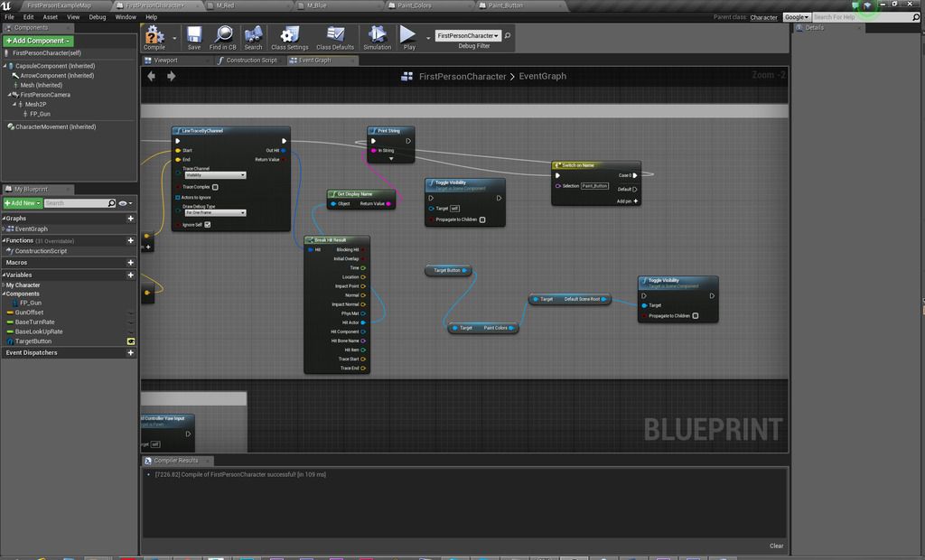Collapse the CapsuleComponent tree node
Image resolution: width=925 pixels, height=560 pixels.
5,66
